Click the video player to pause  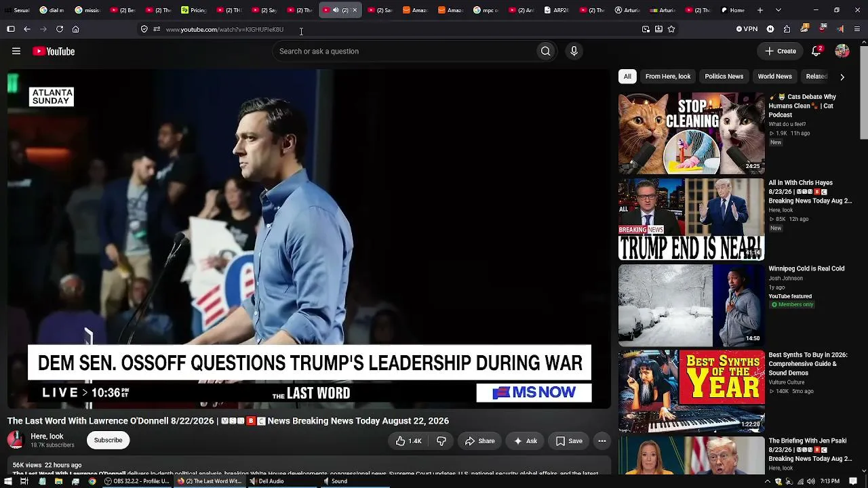pyautogui.click(x=309, y=239)
